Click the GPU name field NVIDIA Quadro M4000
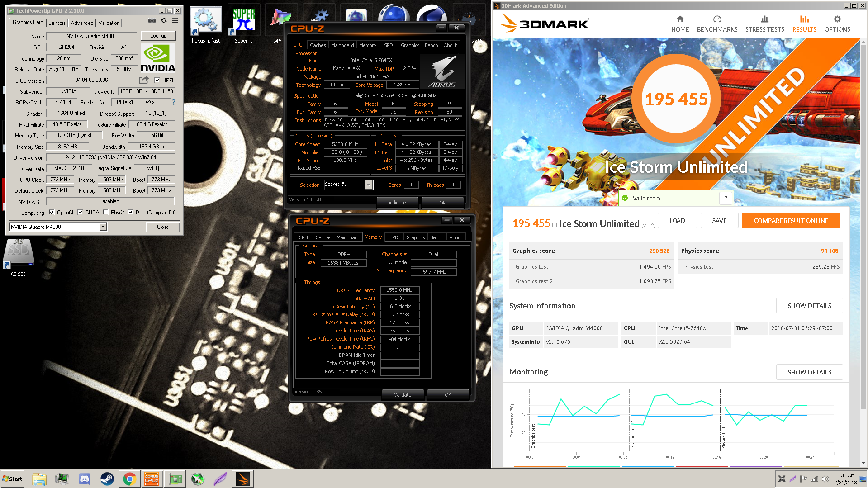Image resolution: width=868 pixels, height=488 pixels. 91,36
